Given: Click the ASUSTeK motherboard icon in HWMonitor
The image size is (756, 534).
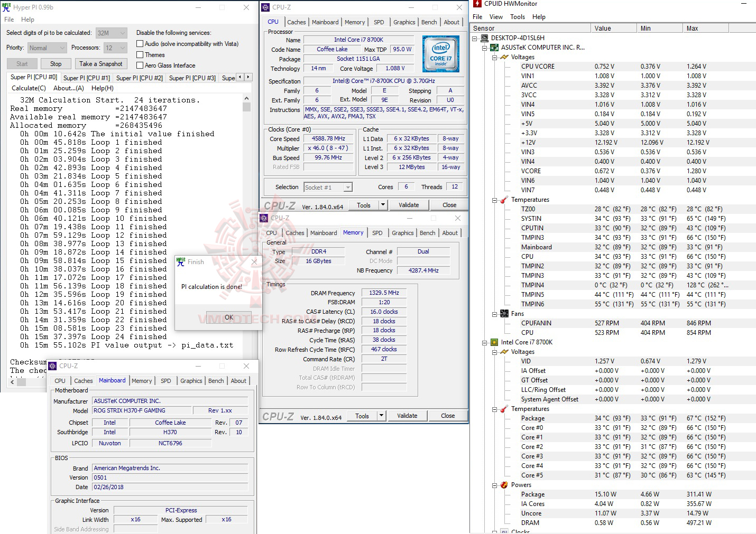Looking at the screenshot, I should 494,48.
